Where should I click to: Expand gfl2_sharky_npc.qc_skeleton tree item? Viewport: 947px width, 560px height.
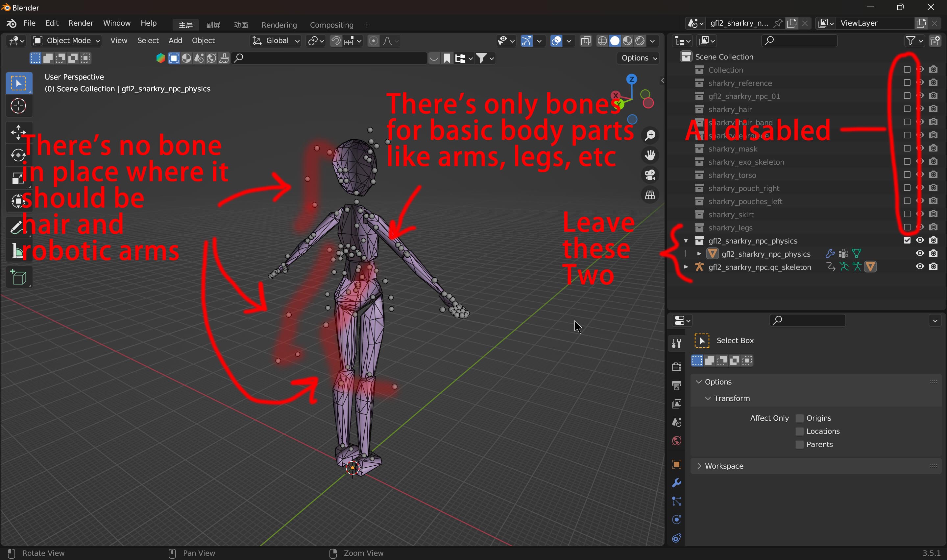tap(686, 267)
